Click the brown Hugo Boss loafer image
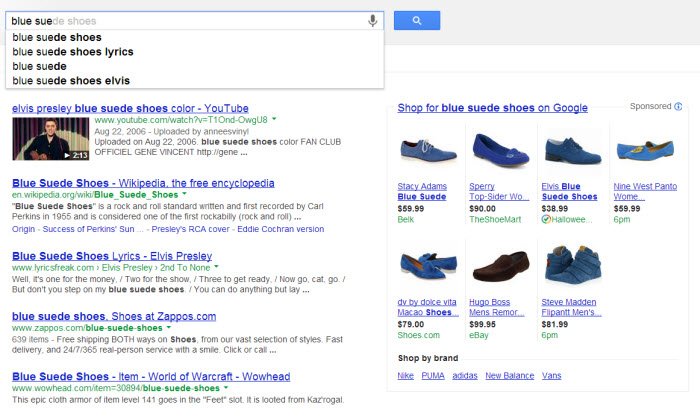Screen dimensions: 700x409 [x=500, y=266]
